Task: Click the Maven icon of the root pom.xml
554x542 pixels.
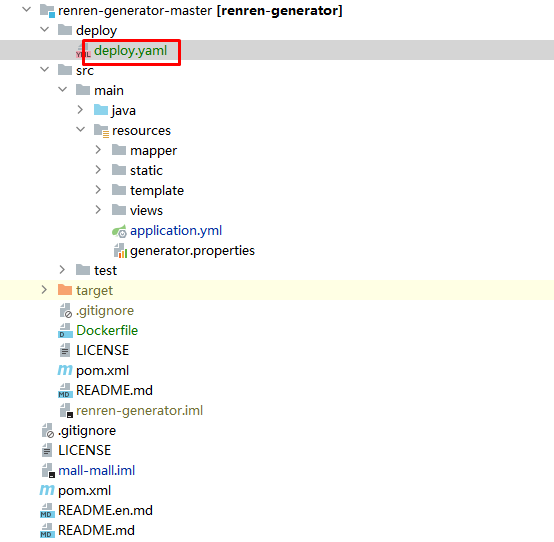Action: click(x=47, y=490)
